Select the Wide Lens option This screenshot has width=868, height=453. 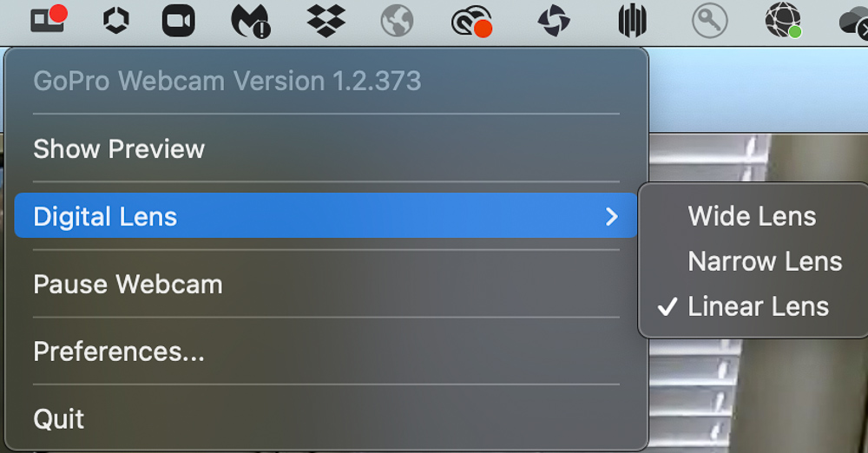(x=753, y=216)
